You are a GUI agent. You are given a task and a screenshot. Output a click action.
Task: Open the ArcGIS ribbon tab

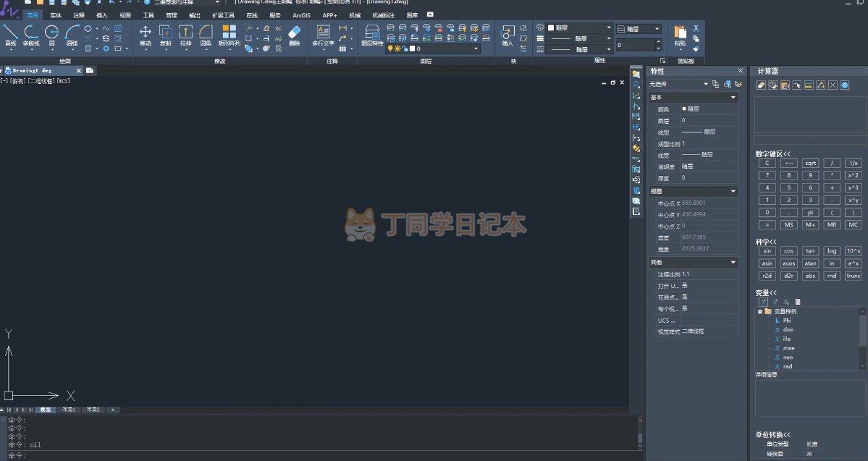(302, 14)
